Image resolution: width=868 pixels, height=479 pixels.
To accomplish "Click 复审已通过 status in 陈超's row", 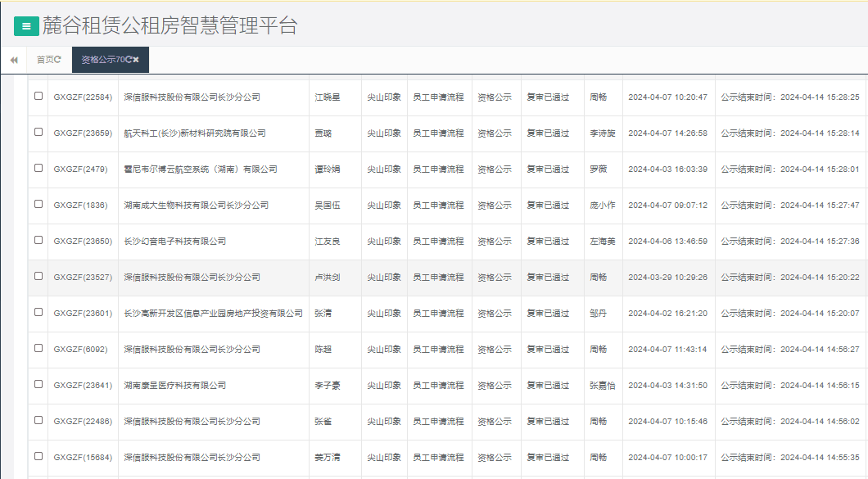I will click(549, 349).
